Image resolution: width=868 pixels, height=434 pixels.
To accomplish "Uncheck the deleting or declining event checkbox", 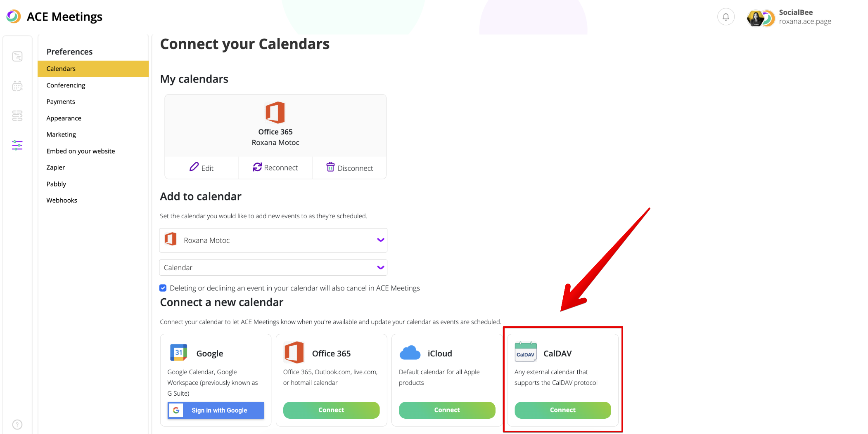I will click(x=163, y=288).
